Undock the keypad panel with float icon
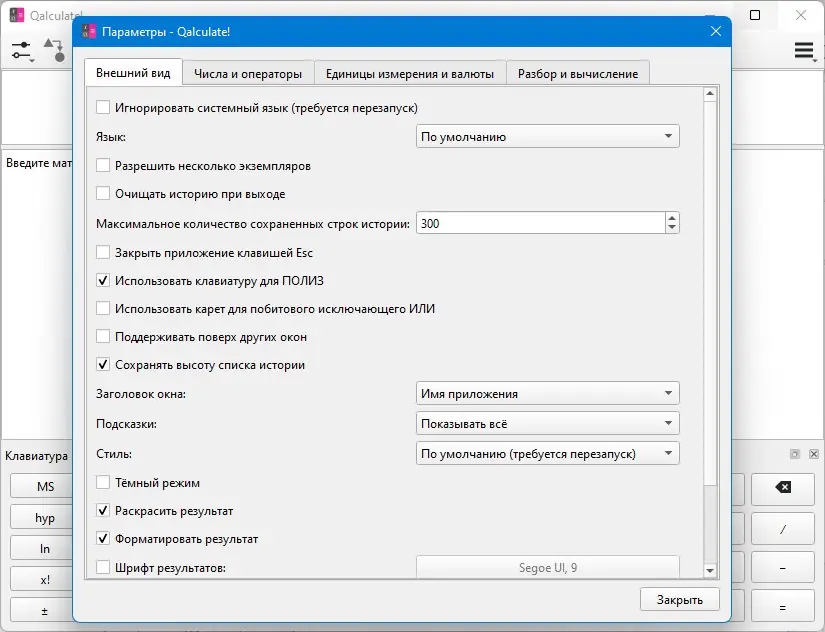This screenshot has width=825, height=632. [x=795, y=454]
